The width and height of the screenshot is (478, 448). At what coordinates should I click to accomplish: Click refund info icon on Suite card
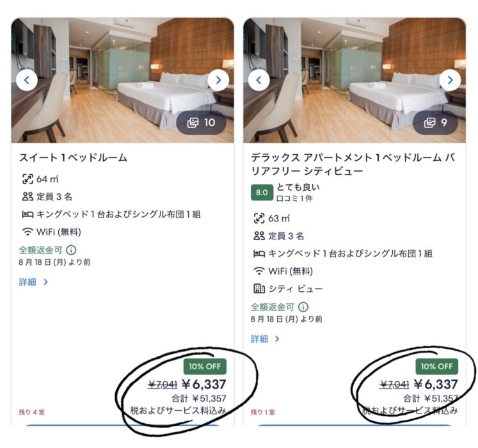pos(71,250)
